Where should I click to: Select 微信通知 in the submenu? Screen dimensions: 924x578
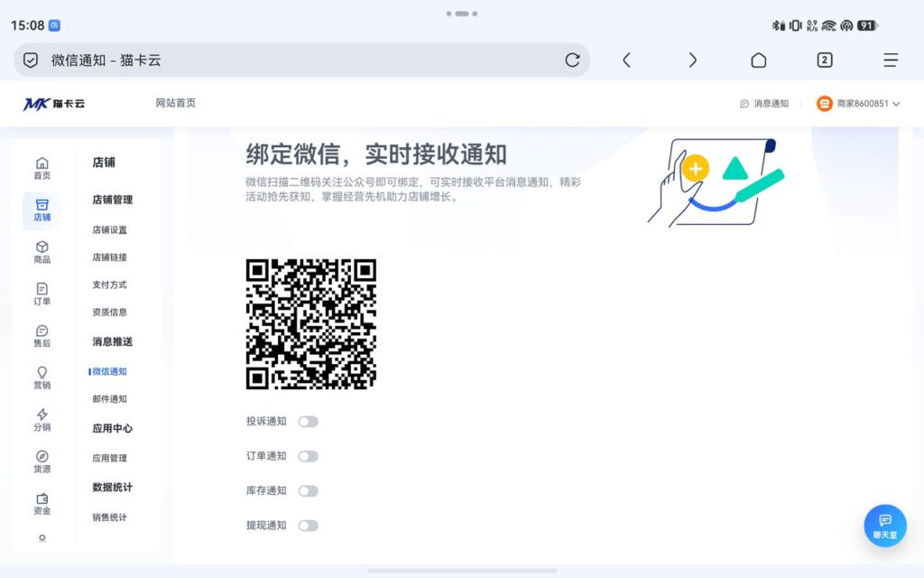tap(109, 371)
